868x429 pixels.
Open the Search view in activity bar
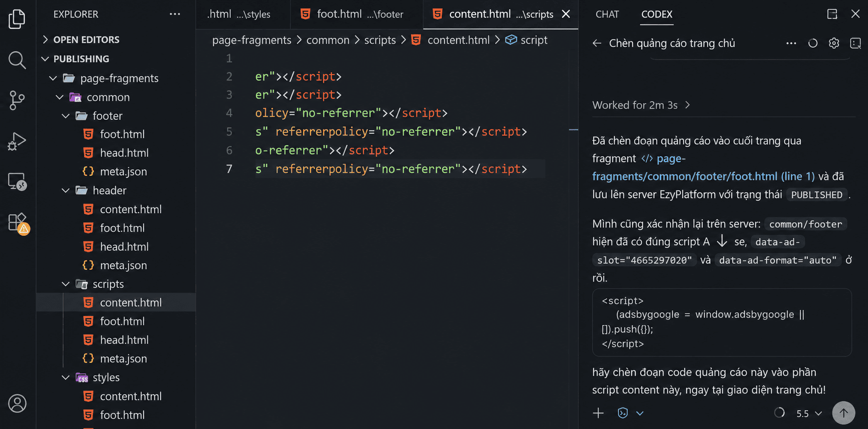[x=17, y=60]
